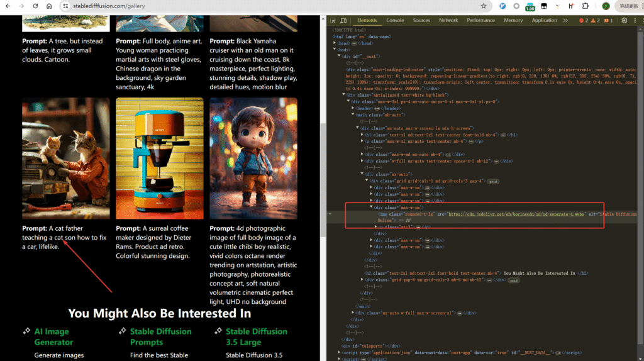
Task: Toggle the device toolbar emulation icon
Action: (x=343, y=20)
